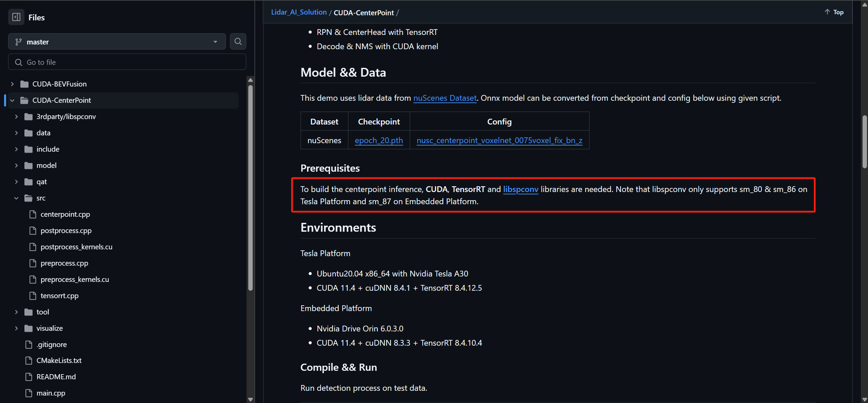The width and height of the screenshot is (868, 403).
Task: Open the centerpoint.cpp file icon
Action: [x=33, y=214]
